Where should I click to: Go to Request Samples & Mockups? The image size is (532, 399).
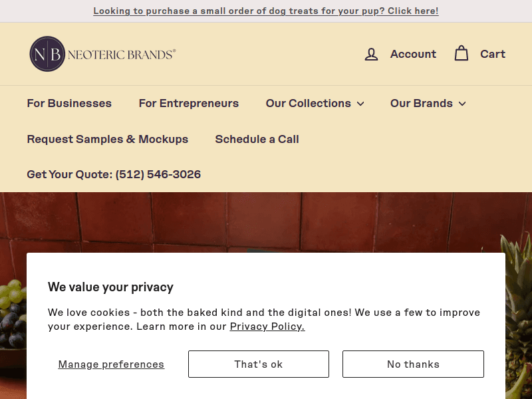pyautogui.click(x=107, y=139)
